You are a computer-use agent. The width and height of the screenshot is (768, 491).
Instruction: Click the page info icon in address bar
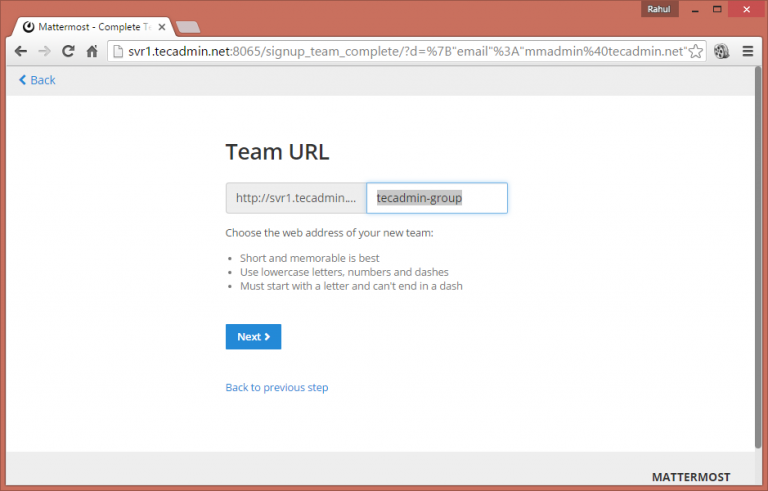(x=118, y=51)
